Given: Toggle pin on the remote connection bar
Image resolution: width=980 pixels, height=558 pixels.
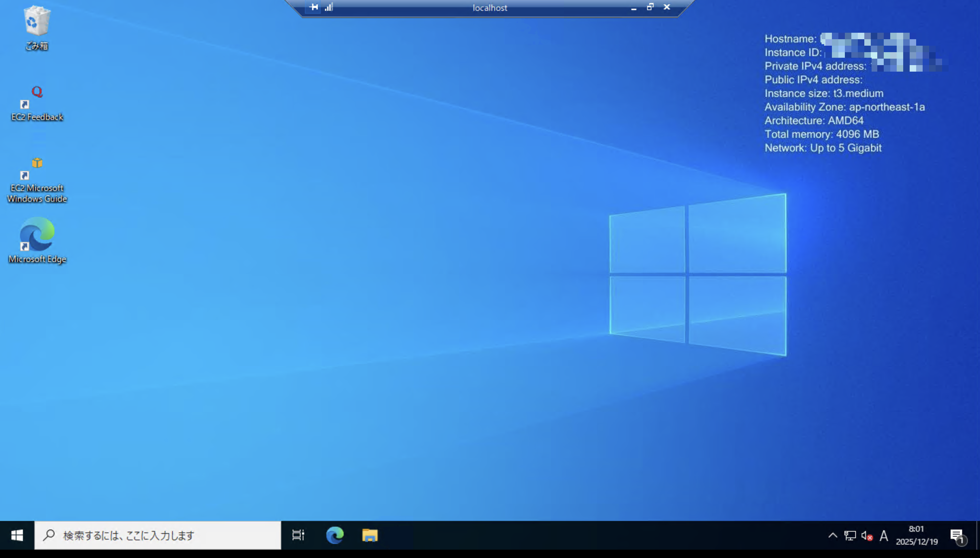Looking at the screenshot, I should tap(313, 7).
